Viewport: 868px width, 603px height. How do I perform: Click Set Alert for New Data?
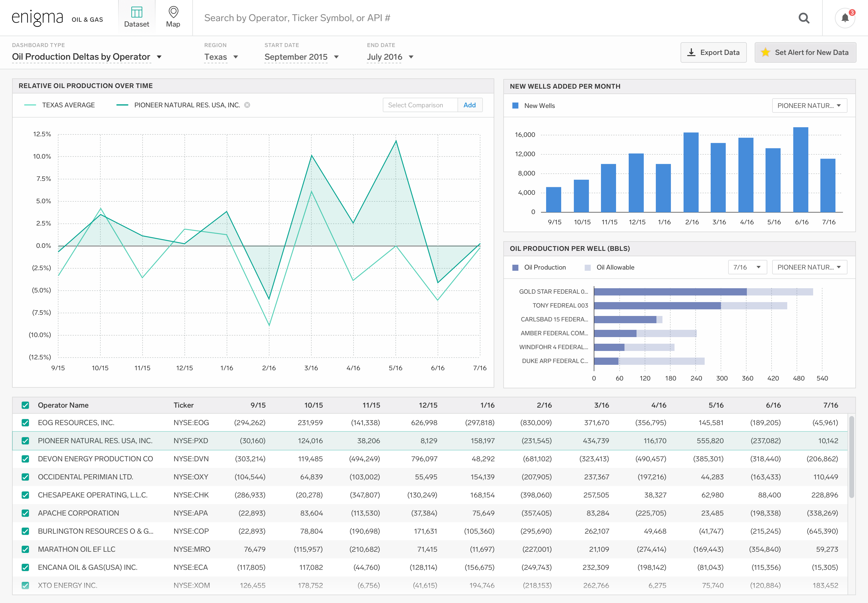[x=805, y=52]
